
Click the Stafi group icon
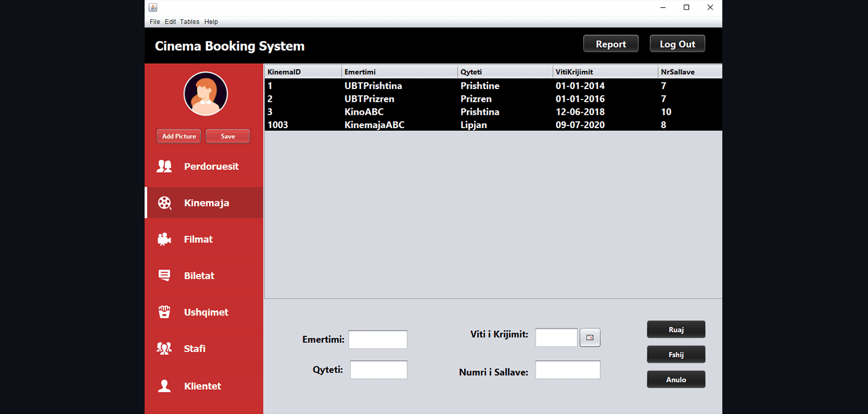(x=164, y=349)
